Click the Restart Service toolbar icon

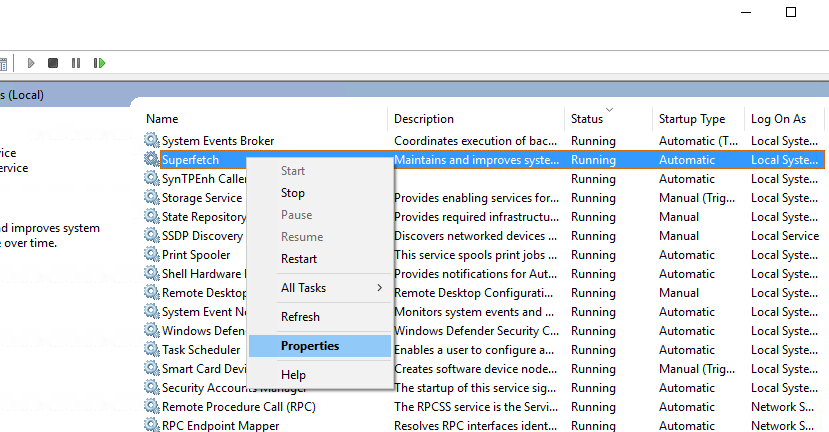[99, 63]
